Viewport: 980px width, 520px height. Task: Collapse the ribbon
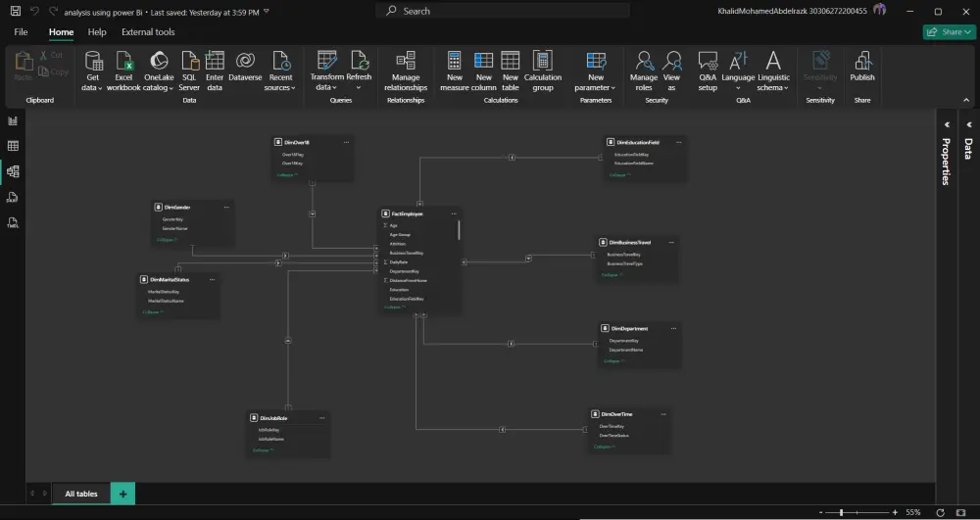click(x=966, y=100)
